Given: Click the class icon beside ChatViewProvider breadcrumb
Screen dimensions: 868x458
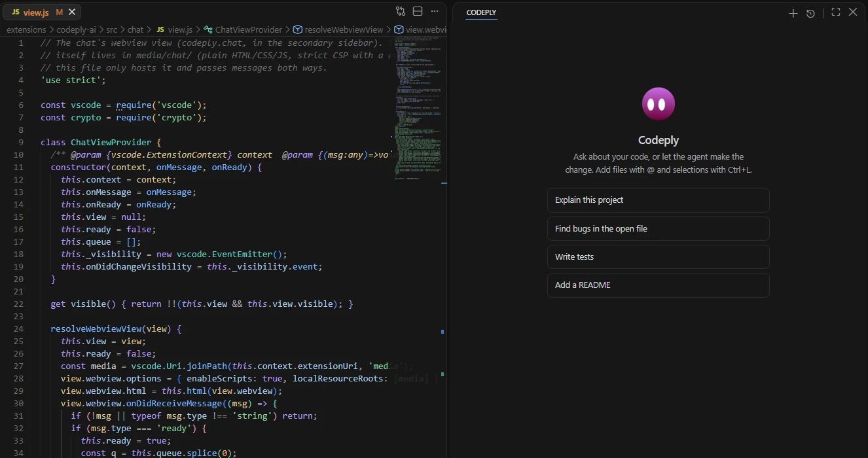Looking at the screenshot, I should tap(208, 29).
